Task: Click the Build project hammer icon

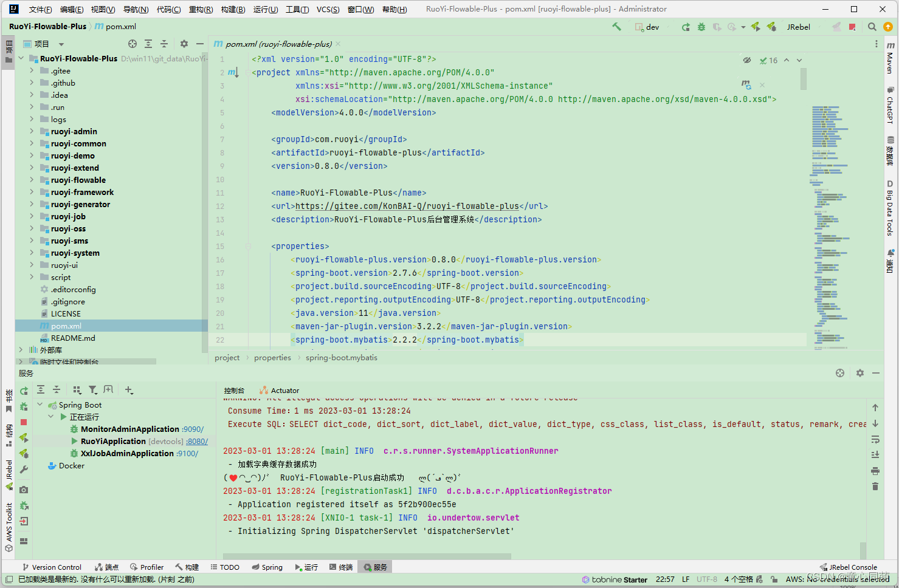Action: pos(616,27)
